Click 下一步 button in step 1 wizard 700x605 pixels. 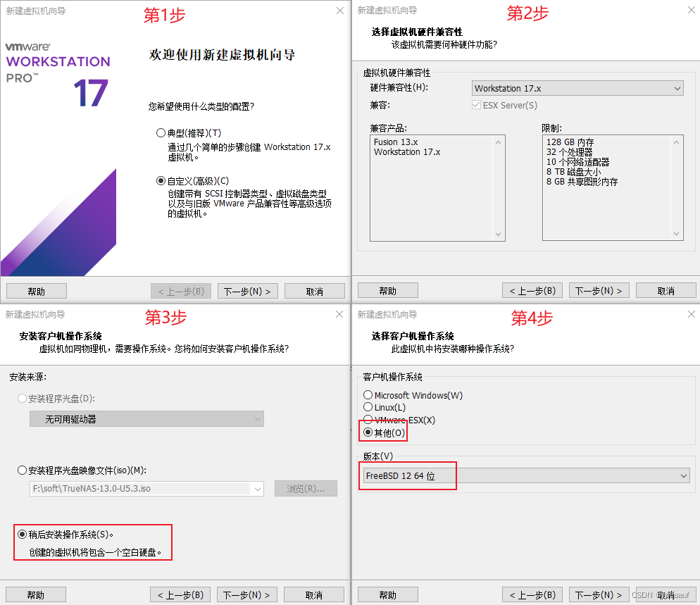pyautogui.click(x=247, y=291)
